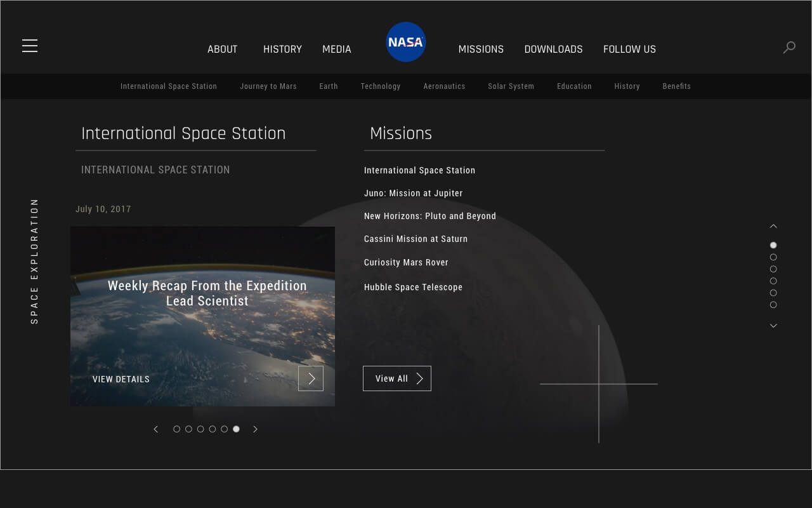812x508 pixels.
Task: Select fourth vertical page dot
Action: 773,281
